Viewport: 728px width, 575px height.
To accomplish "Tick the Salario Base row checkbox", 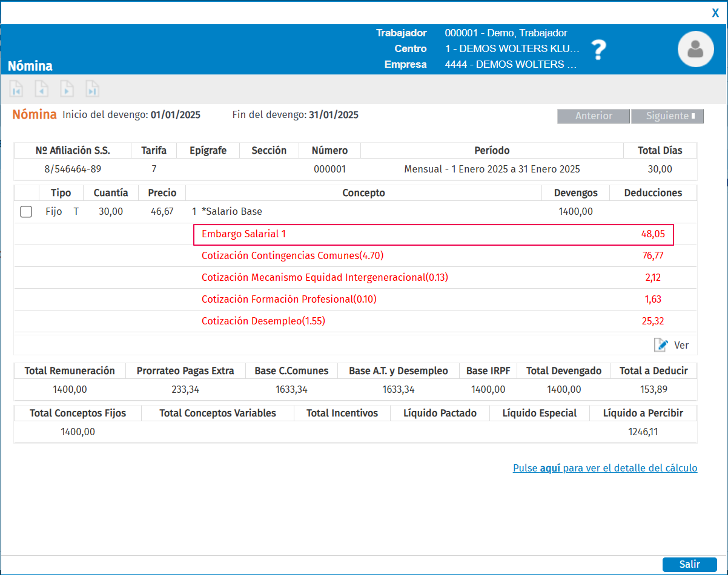I will click(26, 212).
